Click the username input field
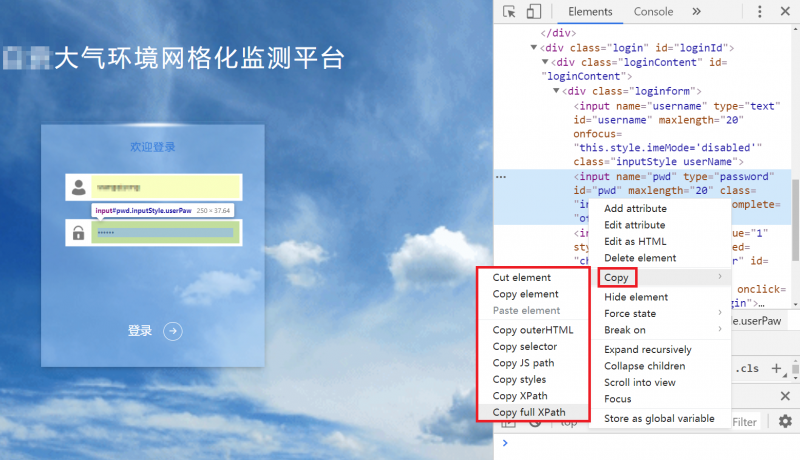This screenshot has width=800, height=460. pyautogui.click(x=165, y=187)
